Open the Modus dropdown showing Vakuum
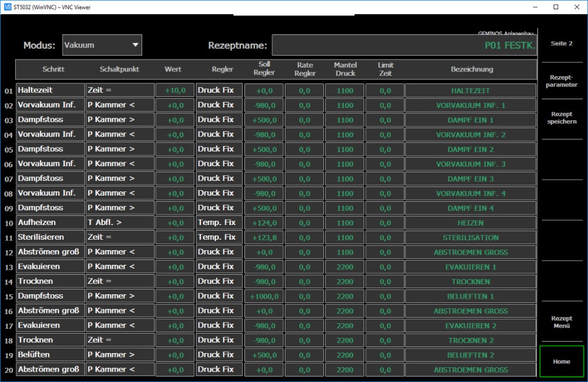Viewport: 588px width, 382px height. tap(102, 45)
